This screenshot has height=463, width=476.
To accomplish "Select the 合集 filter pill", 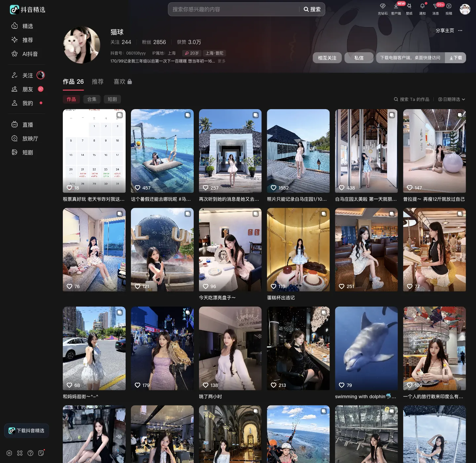I will coord(92,99).
